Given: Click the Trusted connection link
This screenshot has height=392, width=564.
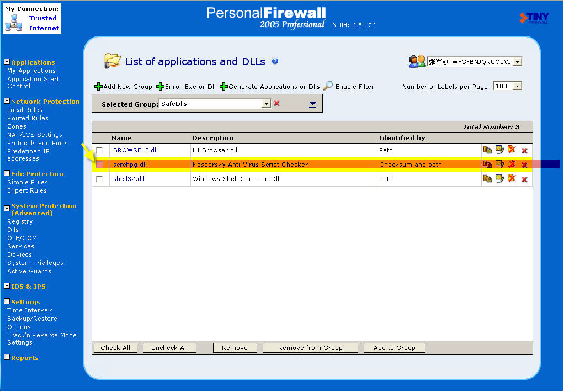Looking at the screenshot, I should click(43, 18).
